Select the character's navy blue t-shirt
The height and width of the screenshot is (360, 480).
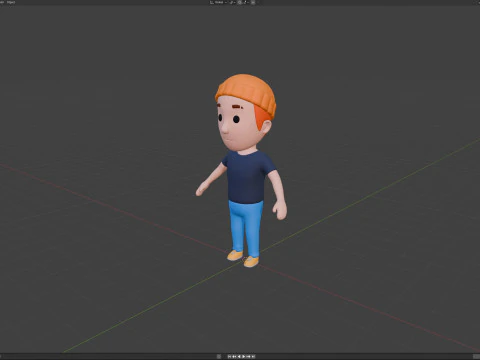coord(247,177)
